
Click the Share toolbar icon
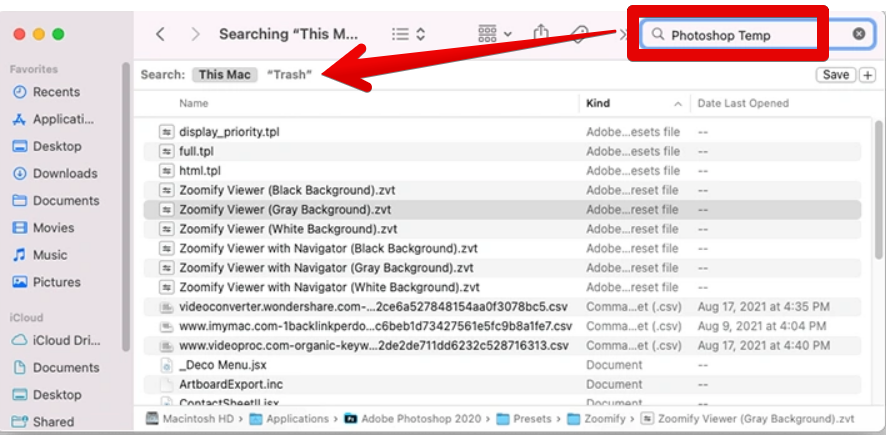[541, 33]
